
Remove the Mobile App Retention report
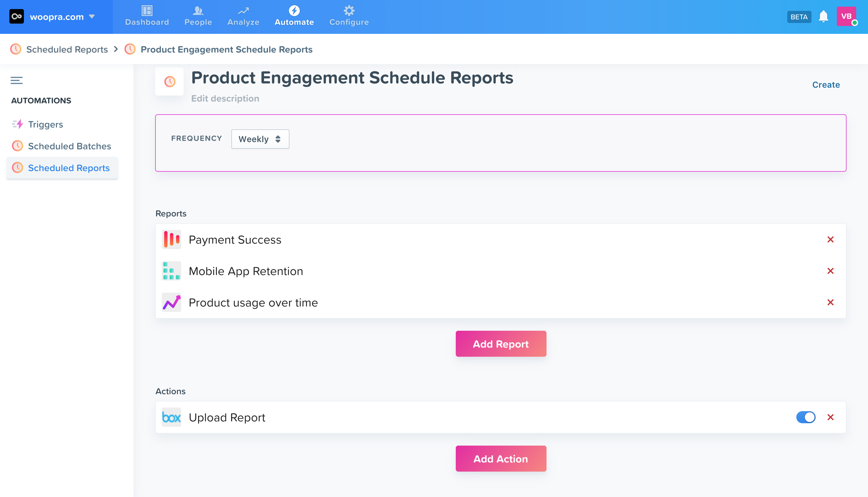tap(830, 271)
